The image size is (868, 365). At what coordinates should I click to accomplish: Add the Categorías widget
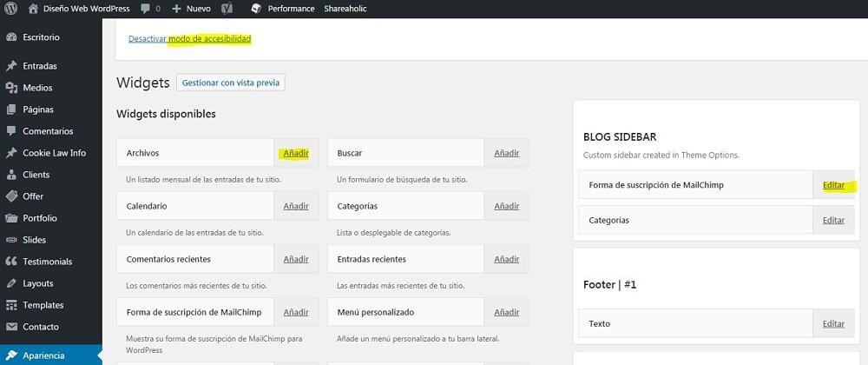click(x=507, y=206)
